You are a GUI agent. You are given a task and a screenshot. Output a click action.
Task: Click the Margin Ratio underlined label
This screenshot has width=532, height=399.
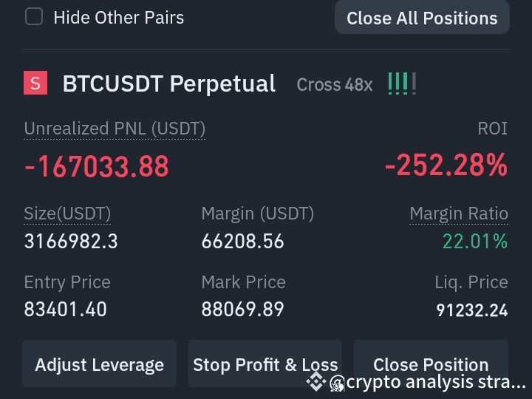click(x=459, y=214)
